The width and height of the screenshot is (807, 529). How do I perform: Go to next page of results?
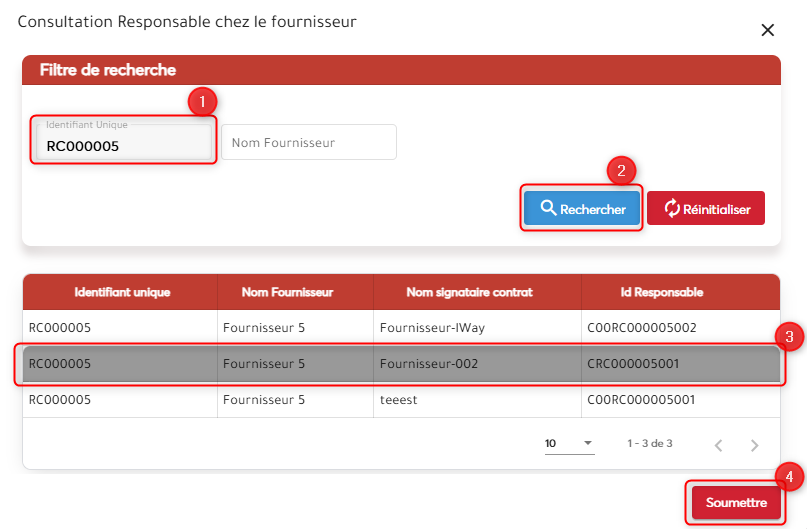click(755, 444)
